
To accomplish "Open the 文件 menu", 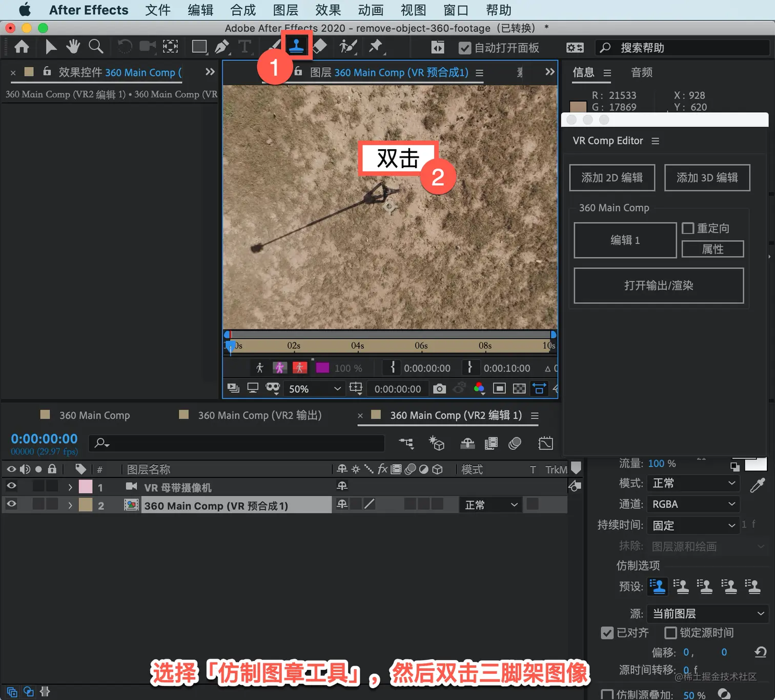I will tap(158, 10).
